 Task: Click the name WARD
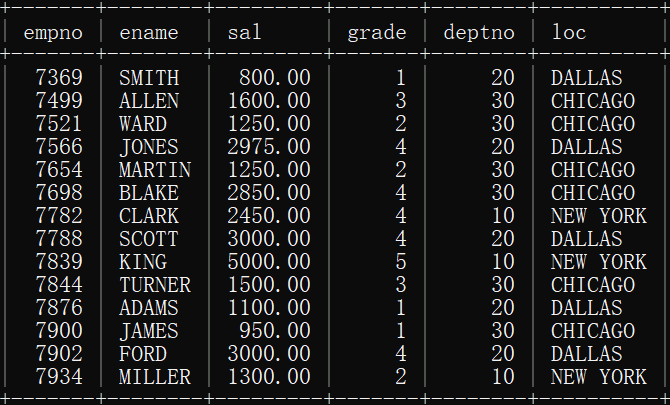(x=143, y=124)
